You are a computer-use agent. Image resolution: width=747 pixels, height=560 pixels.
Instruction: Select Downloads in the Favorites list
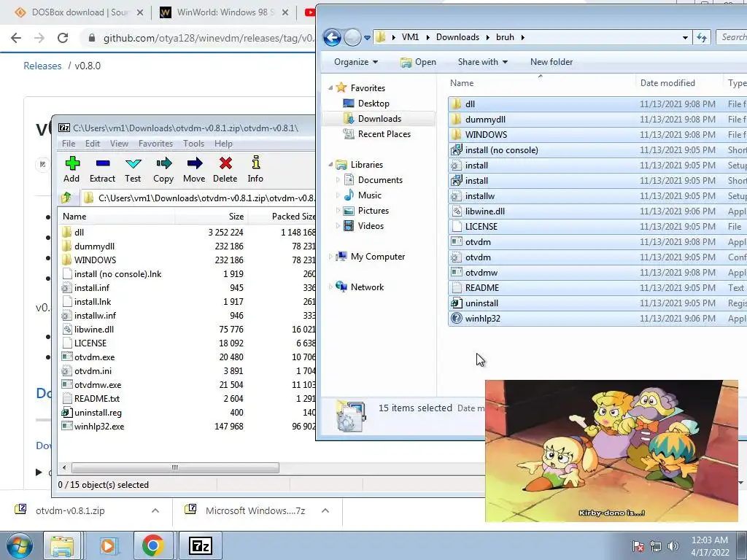tap(379, 119)
